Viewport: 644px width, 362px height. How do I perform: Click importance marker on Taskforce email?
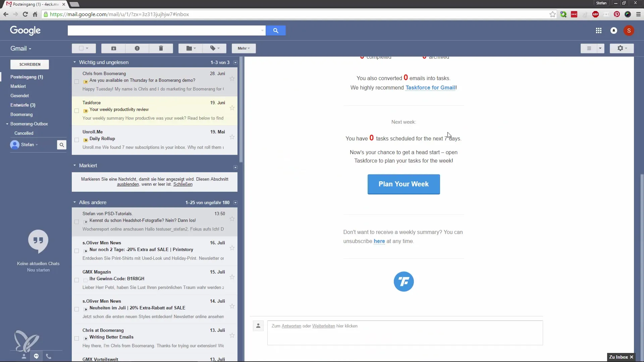click(x=86, y=111)
